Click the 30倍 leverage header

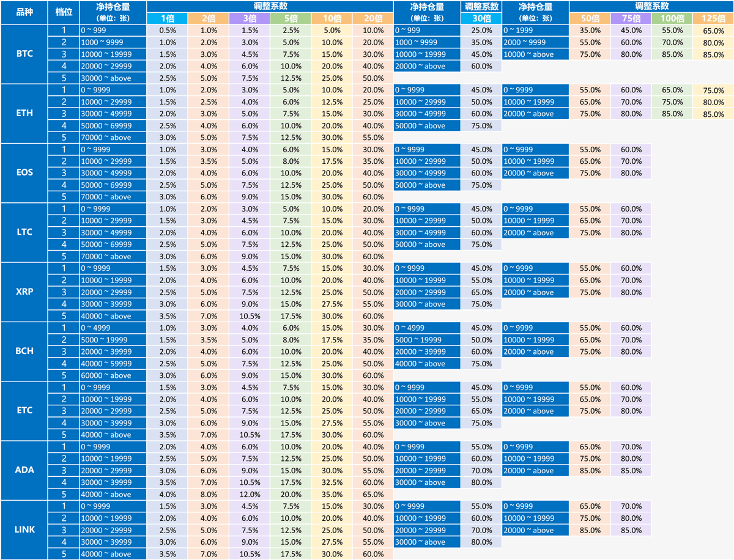[x=481, y=18]
